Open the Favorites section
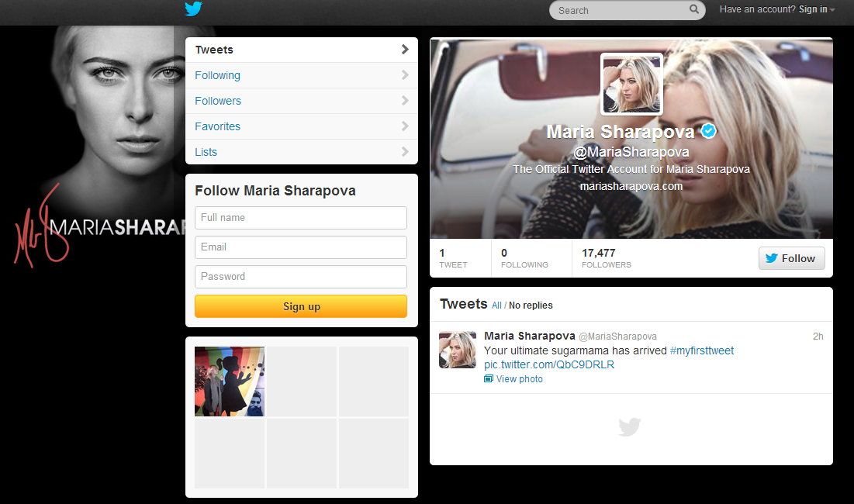Image resolution: width=854 pixels, height=504 pixels. coord(302,126)
